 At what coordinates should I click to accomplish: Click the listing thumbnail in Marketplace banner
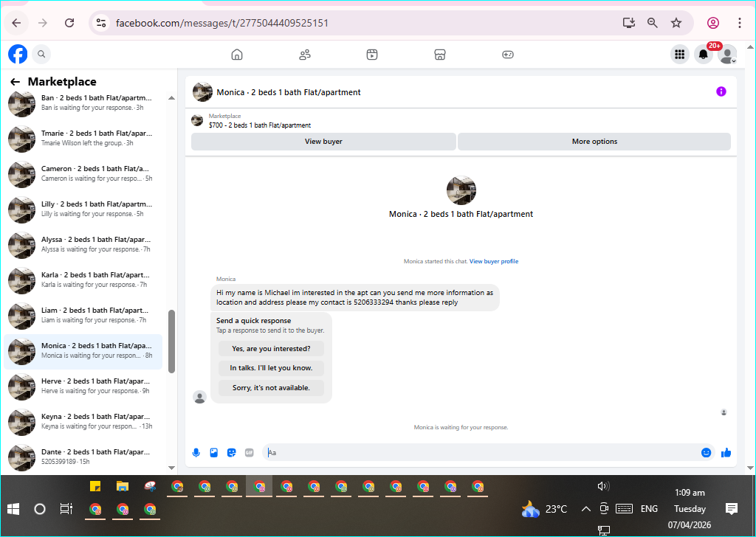pyautogui.click(x=197, y=120)
